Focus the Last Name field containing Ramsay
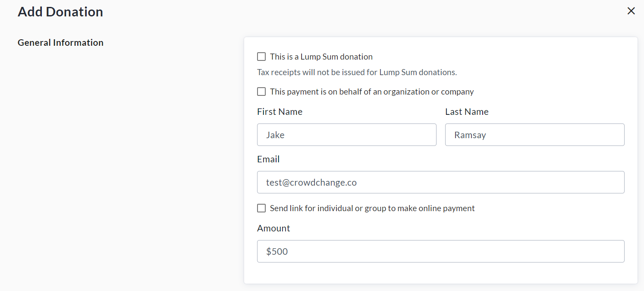Image resolution: width=644 pixels, height=291 pixels. (534, 135)
